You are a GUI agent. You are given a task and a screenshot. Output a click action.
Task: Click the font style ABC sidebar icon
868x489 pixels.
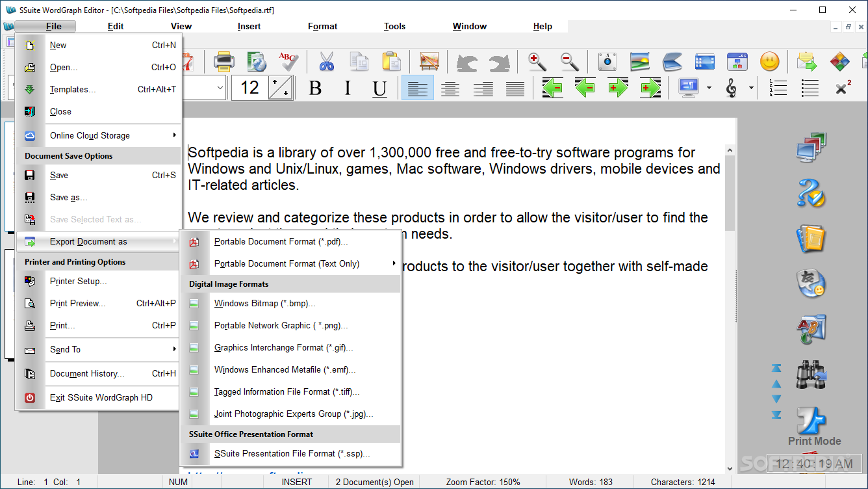[x=811, y=329]
